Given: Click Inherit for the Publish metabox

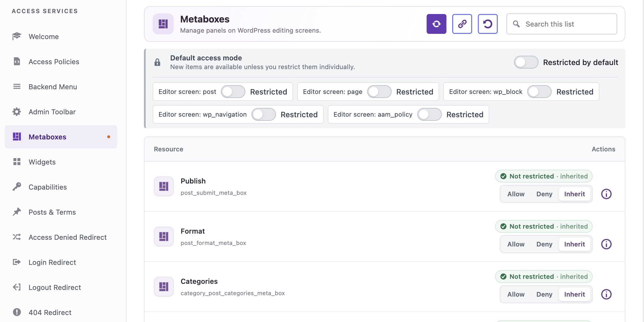Looking at the screenshot, I should click(x=574, y=194).
